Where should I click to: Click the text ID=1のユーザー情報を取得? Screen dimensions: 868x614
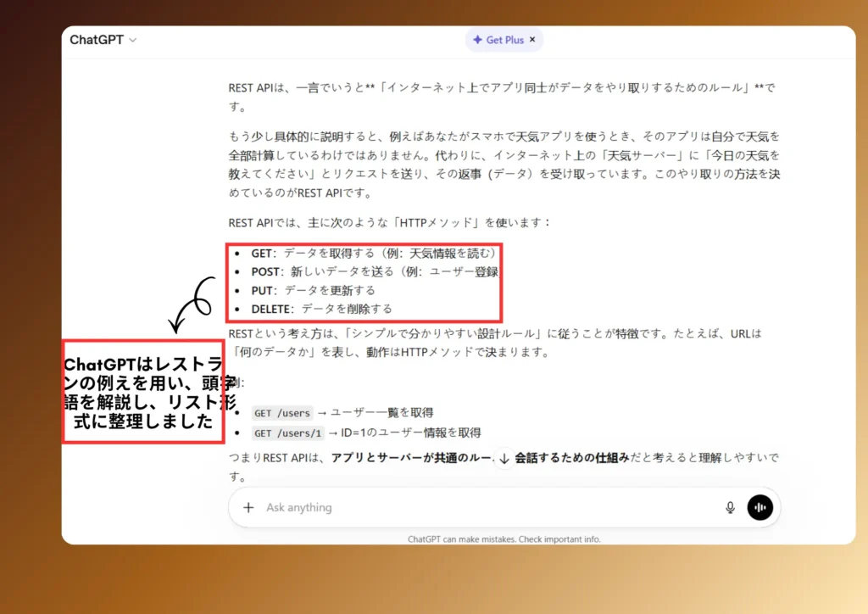click(411, 433)
